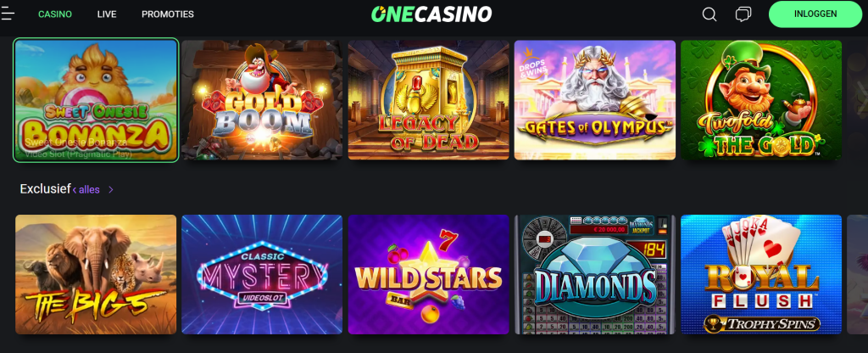The image size is (868, 353).
Task: Play the Wild Stars slot
Action: pyautogui.click(x=428, y=274)
